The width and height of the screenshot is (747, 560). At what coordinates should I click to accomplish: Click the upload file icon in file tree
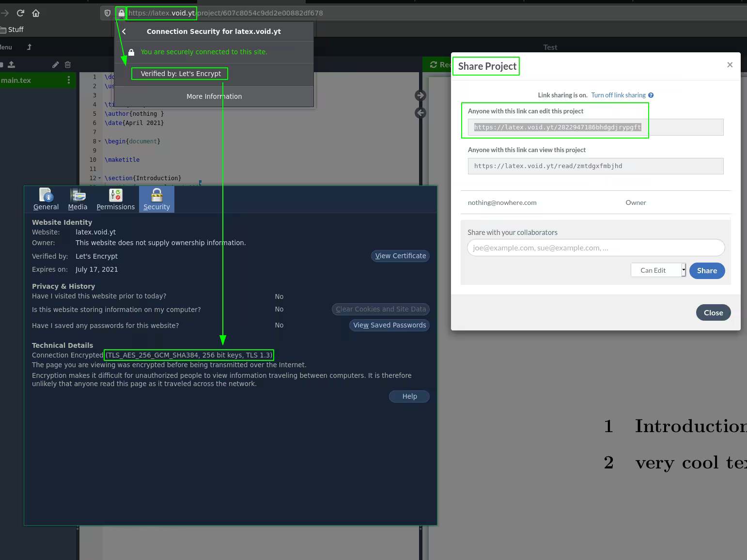12,64
